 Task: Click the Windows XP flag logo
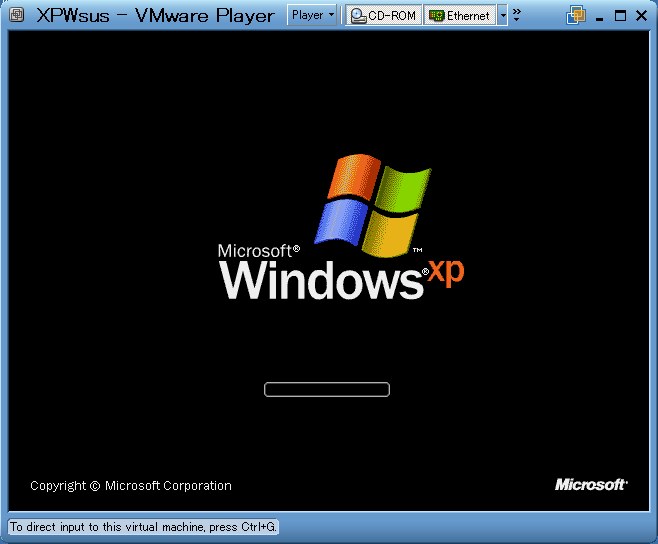coord(373,204)
